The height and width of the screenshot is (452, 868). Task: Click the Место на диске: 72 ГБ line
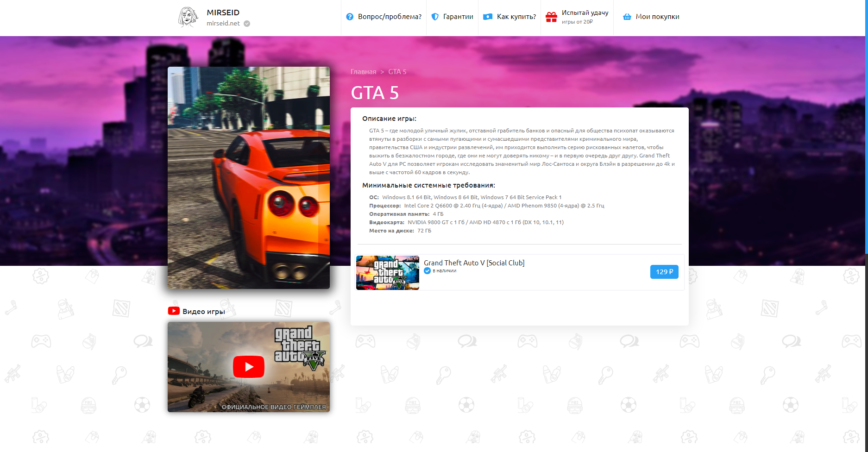[400, 231]
